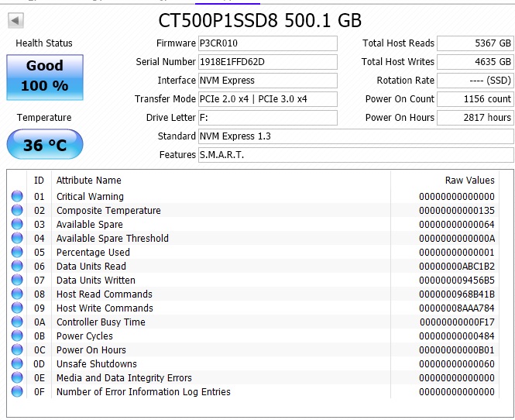
Task: Select the Media and Data Integrity Errors name
Action: click(124, 378)
